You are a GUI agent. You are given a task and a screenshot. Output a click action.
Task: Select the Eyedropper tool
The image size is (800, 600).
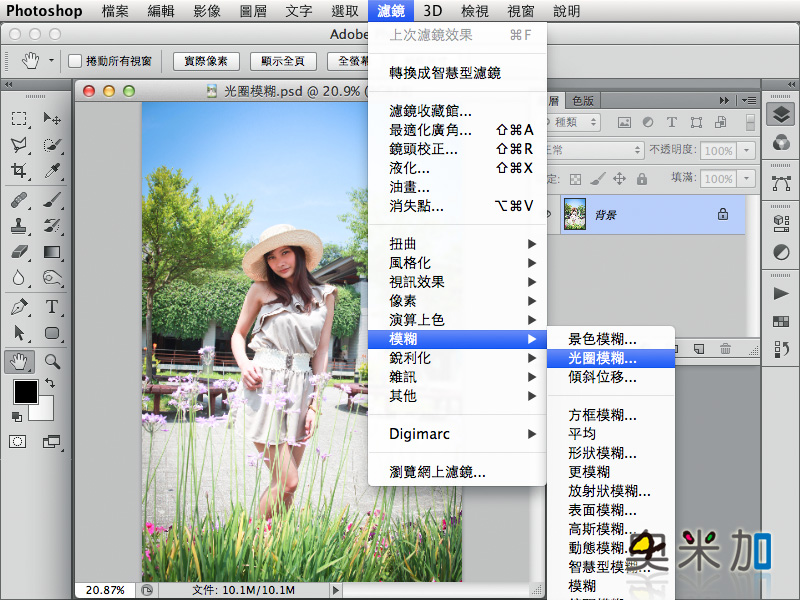(52, 170)
